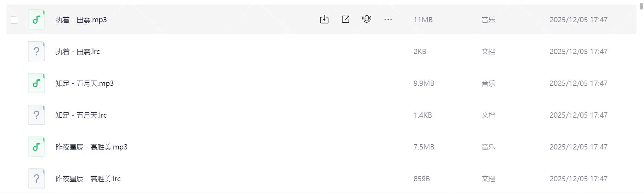Click the music icon of 昨夜星辰 - 高胜美.mp3
The height and width of the screenshot is (194, 644).
36,147
